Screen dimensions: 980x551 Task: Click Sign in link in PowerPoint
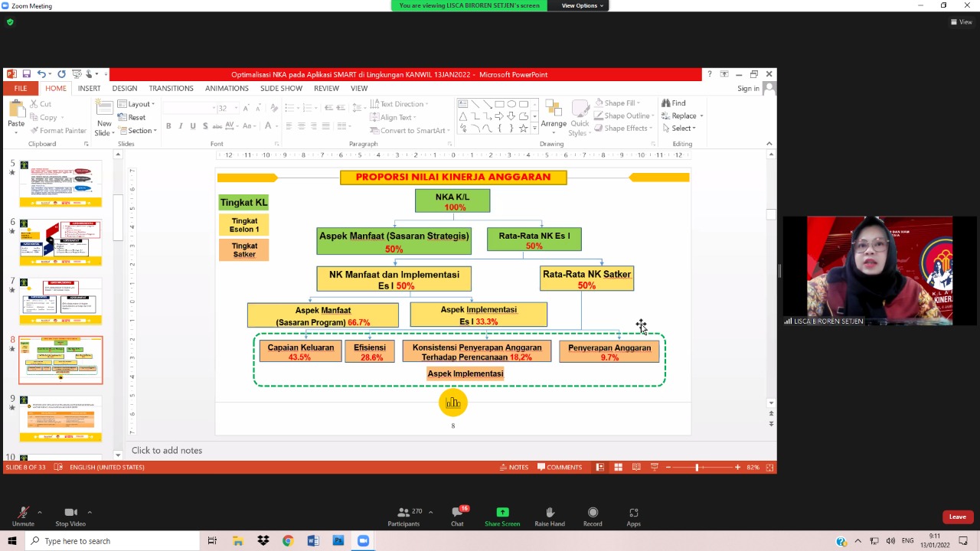click(748, 89)
